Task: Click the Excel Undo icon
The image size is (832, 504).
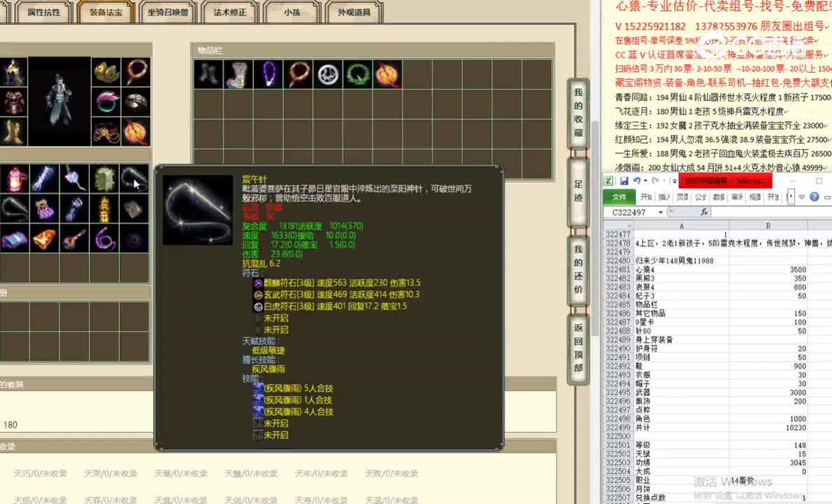Action: (x=637, y=181)
